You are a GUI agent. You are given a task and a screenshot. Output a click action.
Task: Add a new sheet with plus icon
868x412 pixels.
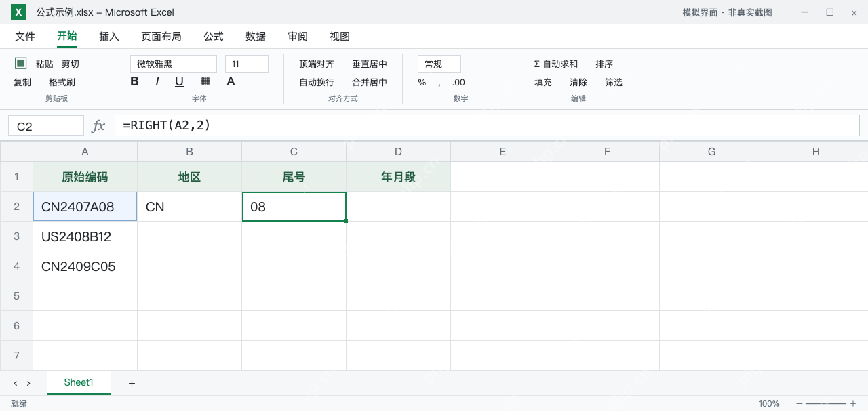132,384
